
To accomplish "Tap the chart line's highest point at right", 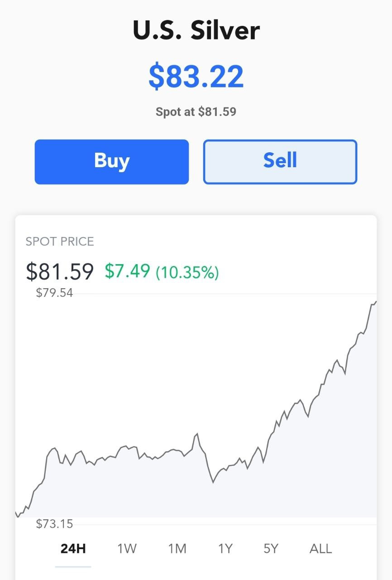I will click(x=375, y=302).
